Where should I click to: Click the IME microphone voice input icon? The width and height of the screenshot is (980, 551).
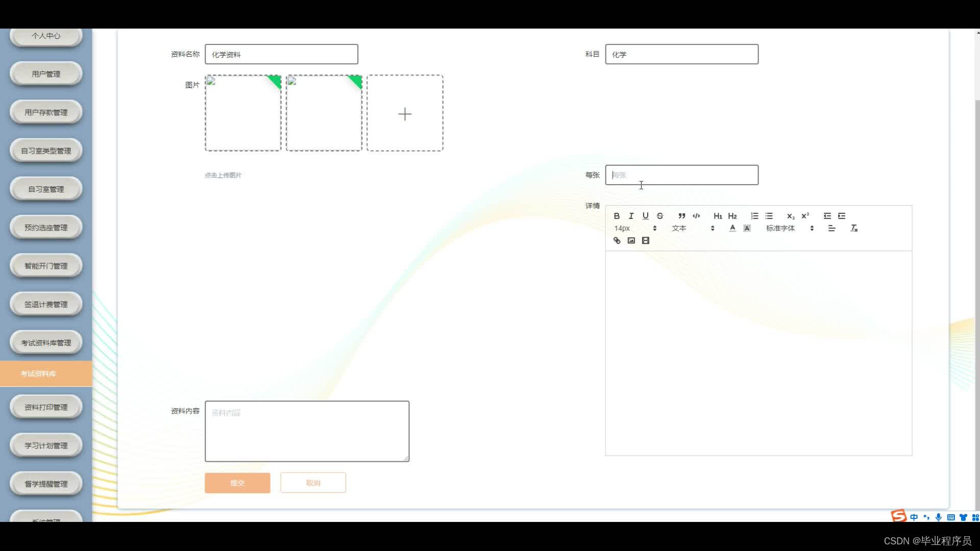(x=938, y=517)
